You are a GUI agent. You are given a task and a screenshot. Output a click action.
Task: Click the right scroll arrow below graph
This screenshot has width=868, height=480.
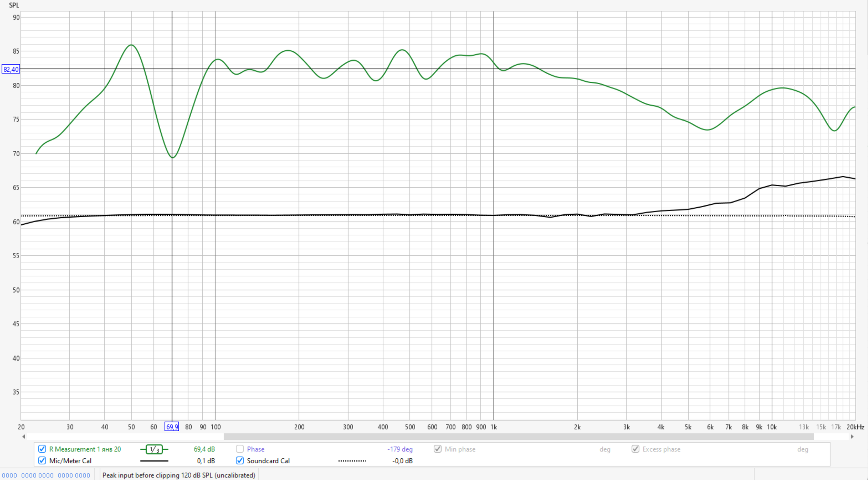(852, 436)
